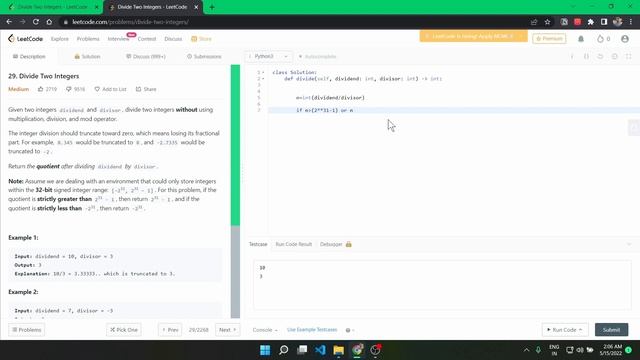The image size is (640, 360).
Task: Bookmark this page with star icon
Action: 547,22
